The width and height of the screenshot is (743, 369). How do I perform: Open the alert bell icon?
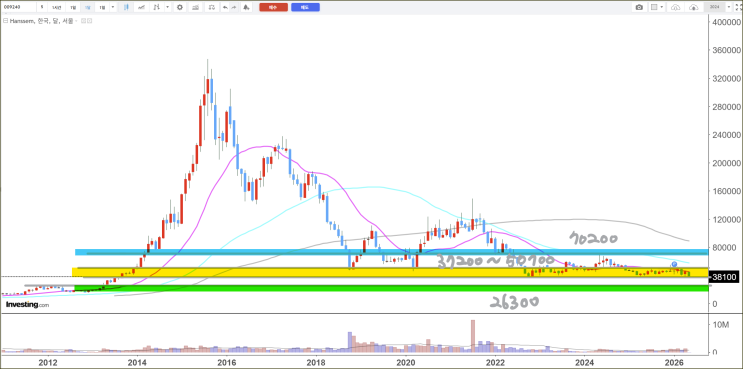(246, 7)
